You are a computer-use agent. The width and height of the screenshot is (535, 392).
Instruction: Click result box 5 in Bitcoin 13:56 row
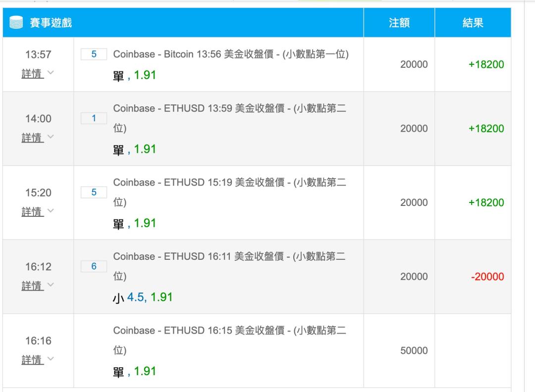tap(94, 54)
